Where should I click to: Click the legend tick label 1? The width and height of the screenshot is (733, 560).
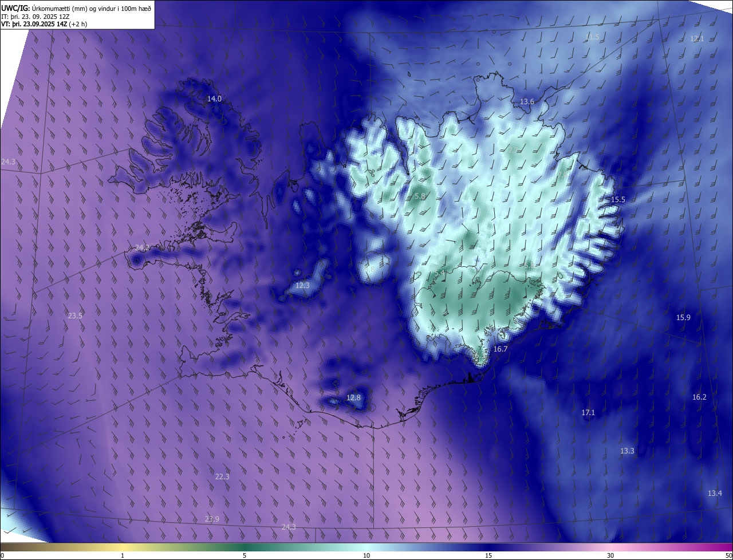point(123,556)
